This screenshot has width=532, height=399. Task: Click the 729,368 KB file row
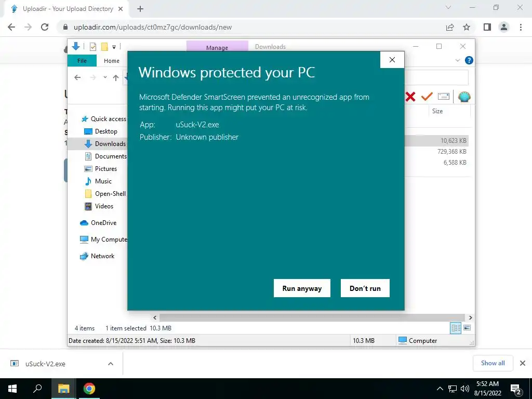pos(437,152)
